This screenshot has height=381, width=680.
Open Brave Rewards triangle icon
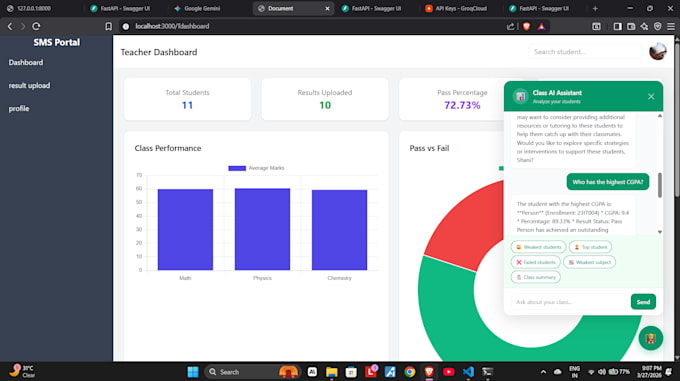click(541, 26)
